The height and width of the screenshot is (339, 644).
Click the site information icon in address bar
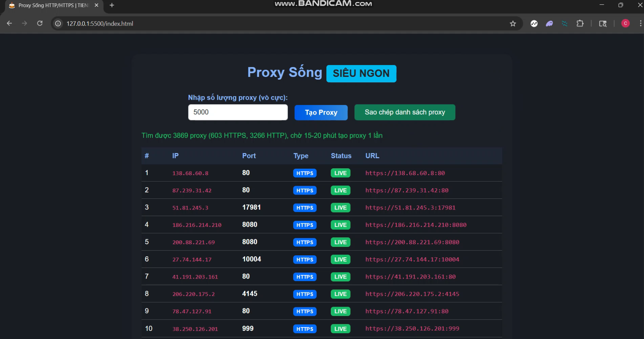click(x=58, y=23)
